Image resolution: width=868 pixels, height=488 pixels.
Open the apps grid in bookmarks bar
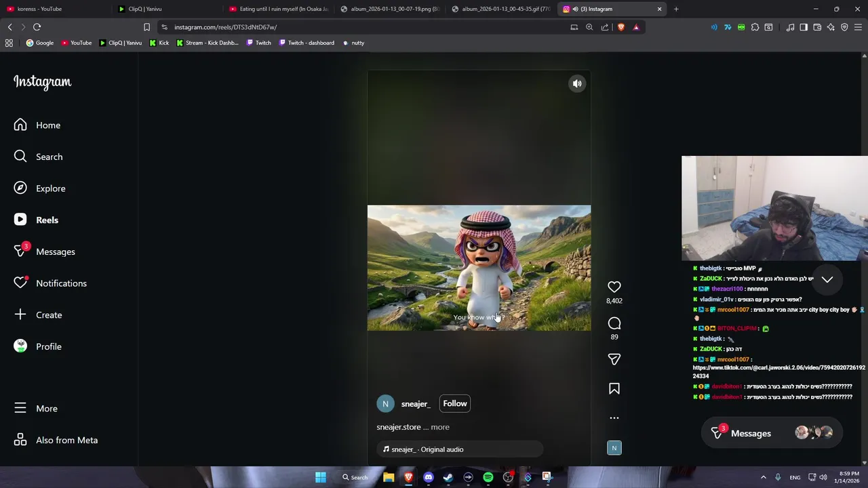(x=9, y=43)
